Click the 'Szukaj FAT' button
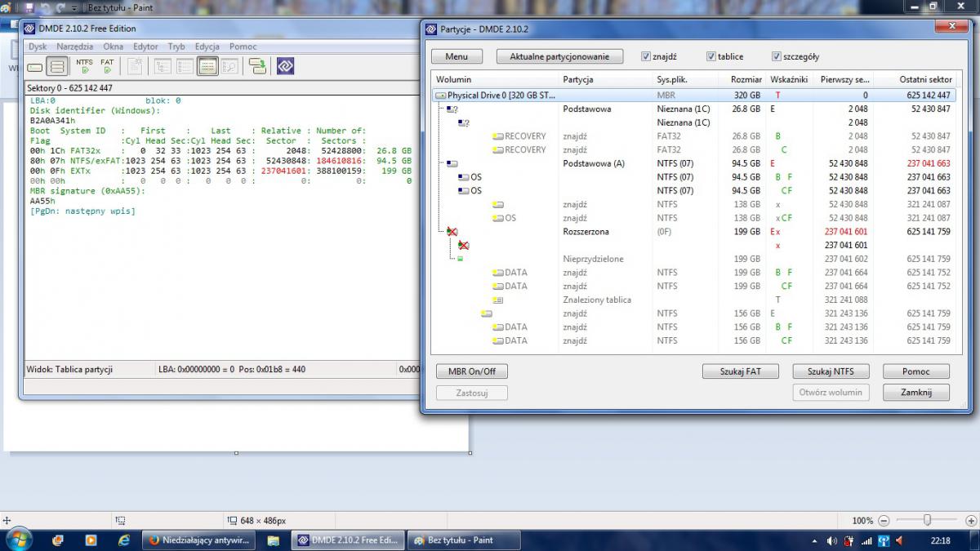Viewport: 980px width, 551px height. click(x=740, y=371)
